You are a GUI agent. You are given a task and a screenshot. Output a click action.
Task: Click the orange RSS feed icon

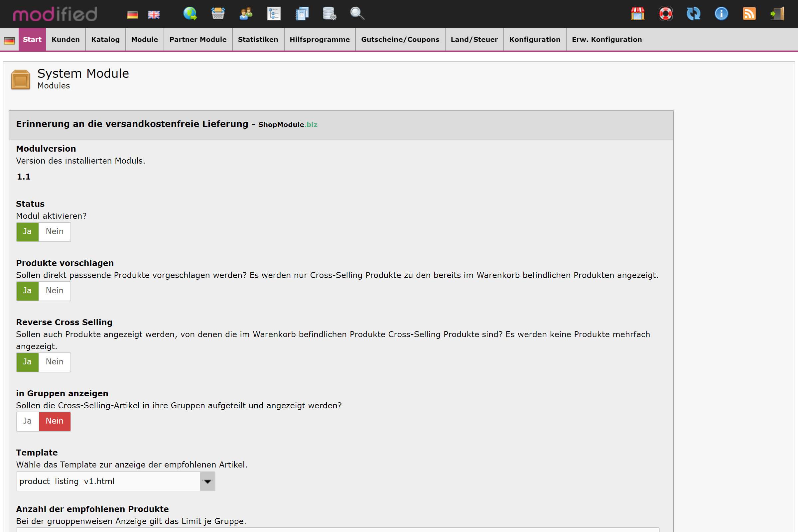(749, 14)
